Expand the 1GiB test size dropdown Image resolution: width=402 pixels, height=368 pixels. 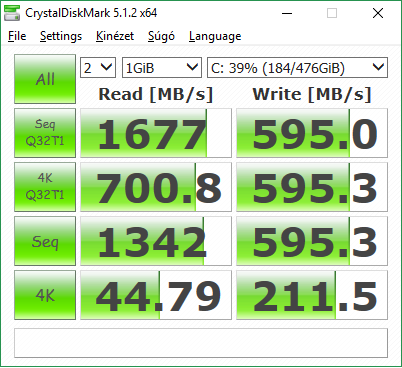tap(162, 68)
